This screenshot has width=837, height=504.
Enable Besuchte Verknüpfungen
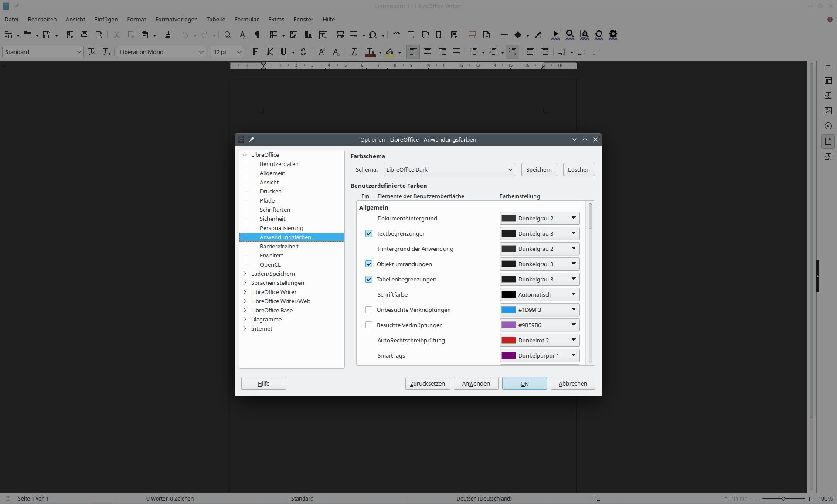pos(368,325)
